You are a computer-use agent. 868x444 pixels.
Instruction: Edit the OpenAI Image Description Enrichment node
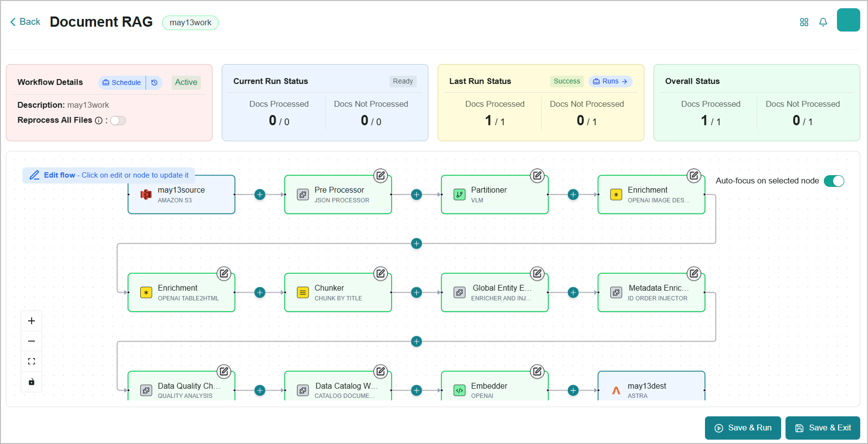point(694,176)
